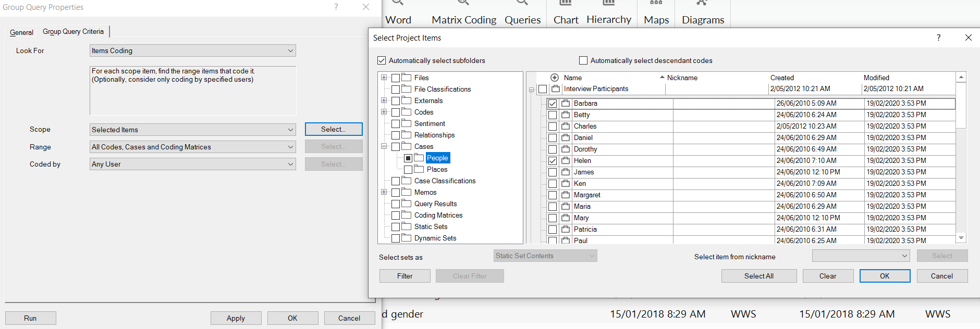This screenshot has width=980, height=329.
Task: Click scroll down arrow of item list
Action: click(961, 237)
